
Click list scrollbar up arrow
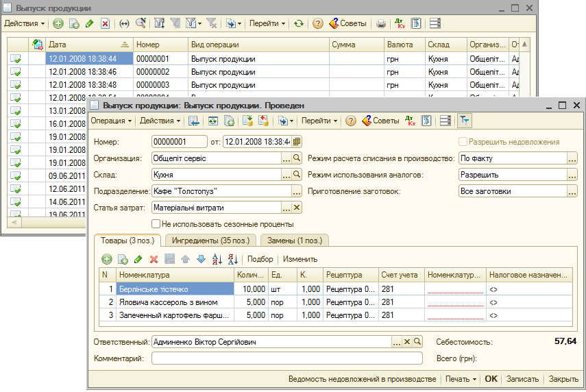pos(524,45)
